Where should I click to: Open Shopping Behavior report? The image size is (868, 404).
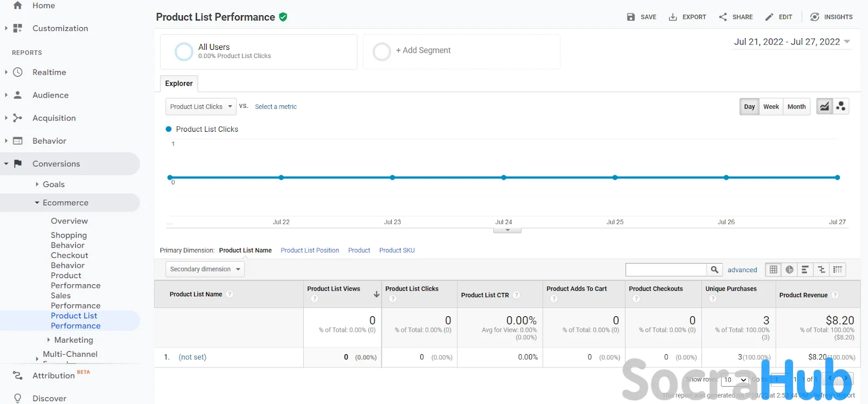click(68, 240)
